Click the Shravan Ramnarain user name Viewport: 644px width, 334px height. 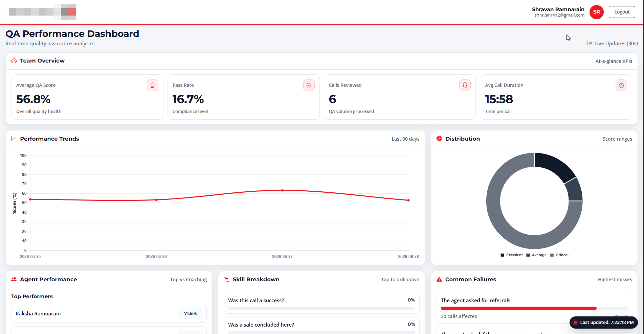click(x=558, y=9)
